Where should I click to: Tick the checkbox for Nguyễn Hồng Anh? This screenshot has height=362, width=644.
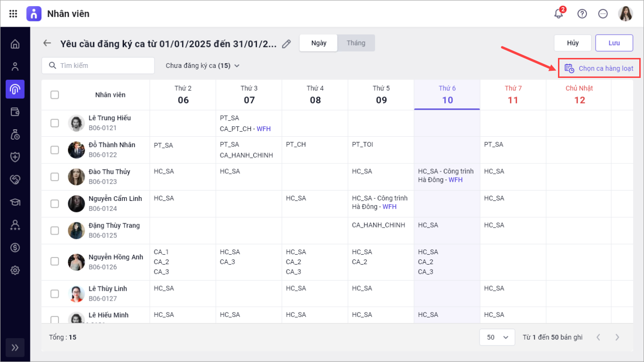click(x=55, y=261)
